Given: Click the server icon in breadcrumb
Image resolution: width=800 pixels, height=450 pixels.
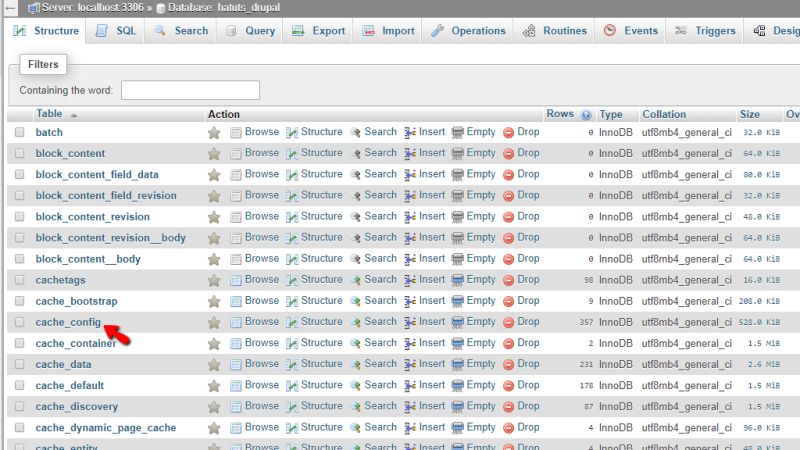Looking at the screenshot, I should [34, 8].
